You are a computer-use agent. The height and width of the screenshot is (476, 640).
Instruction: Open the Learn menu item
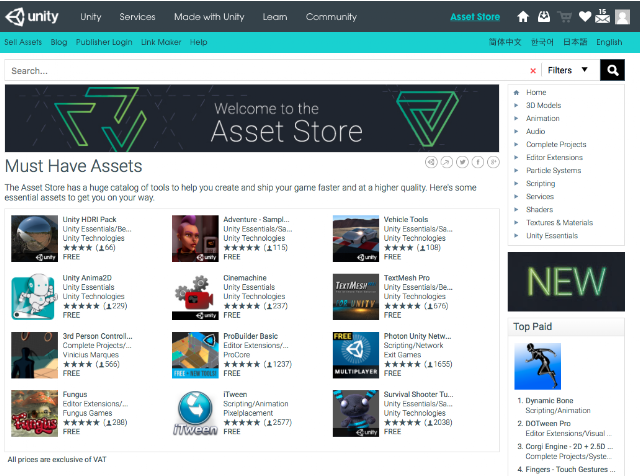tap(275, 17)
